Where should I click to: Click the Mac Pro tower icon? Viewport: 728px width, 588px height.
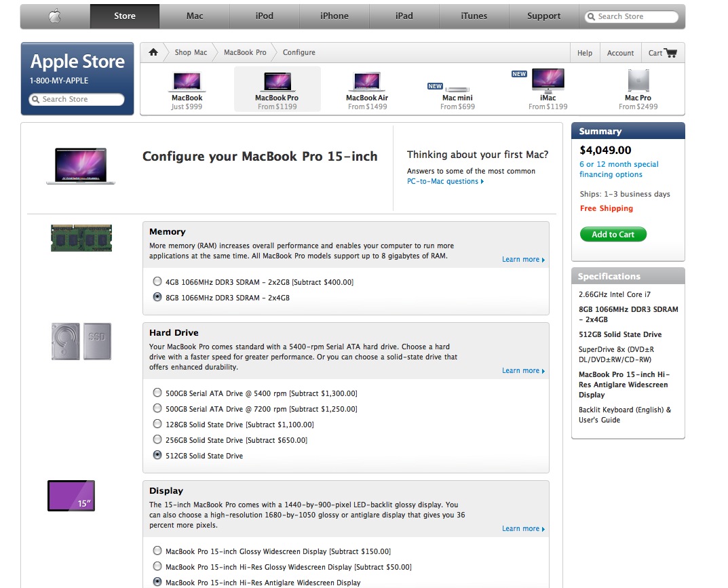(x=638, y=80)
